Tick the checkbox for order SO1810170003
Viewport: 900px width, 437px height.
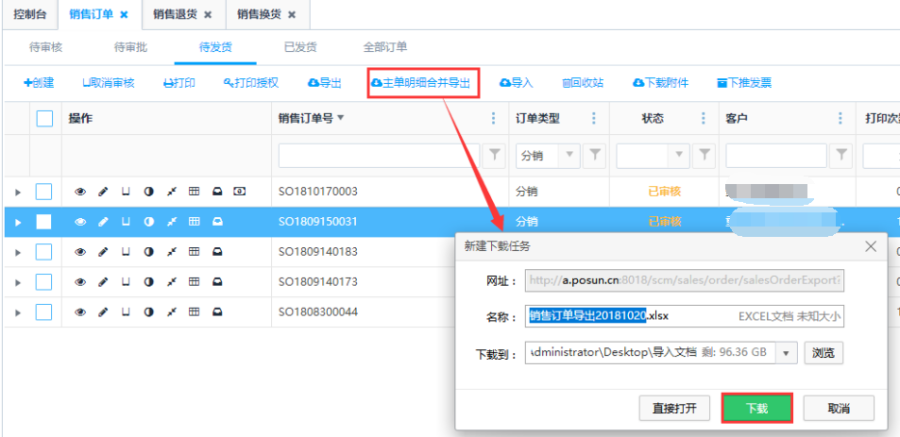click(44, 191)
